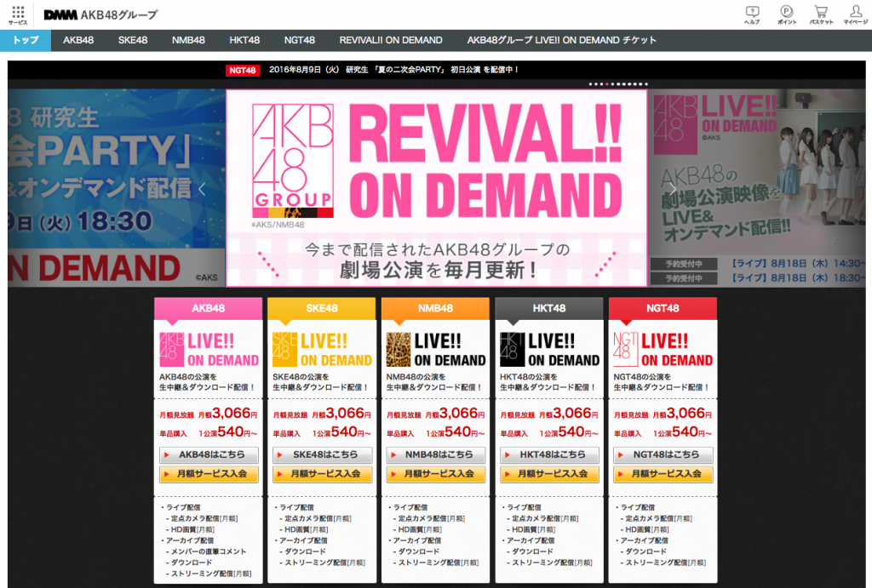Click the AKB48 LIVE!! ON DEMAND logo
872x588 pixels.
[209, 349]
